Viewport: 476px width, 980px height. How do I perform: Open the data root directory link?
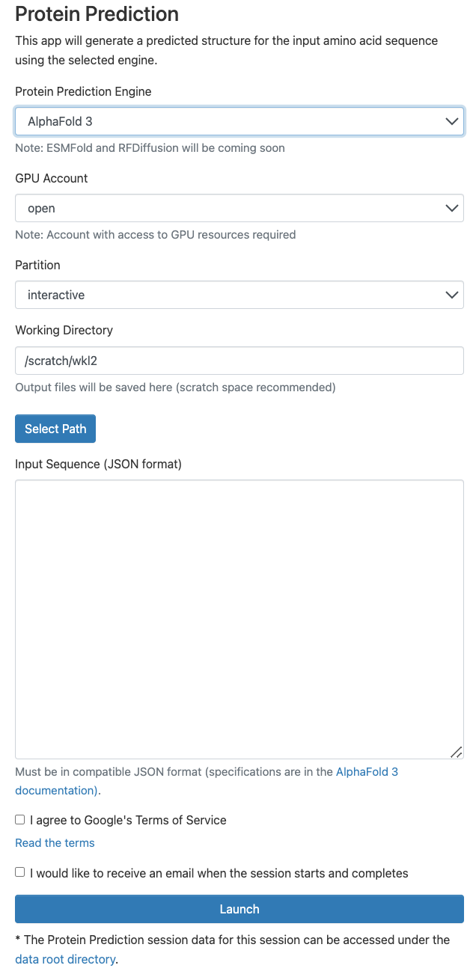65,959
